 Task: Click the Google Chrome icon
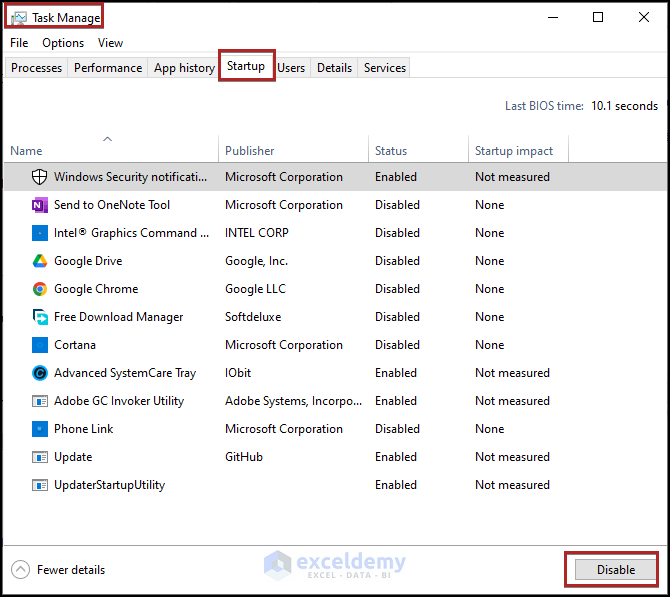[40, 289]
